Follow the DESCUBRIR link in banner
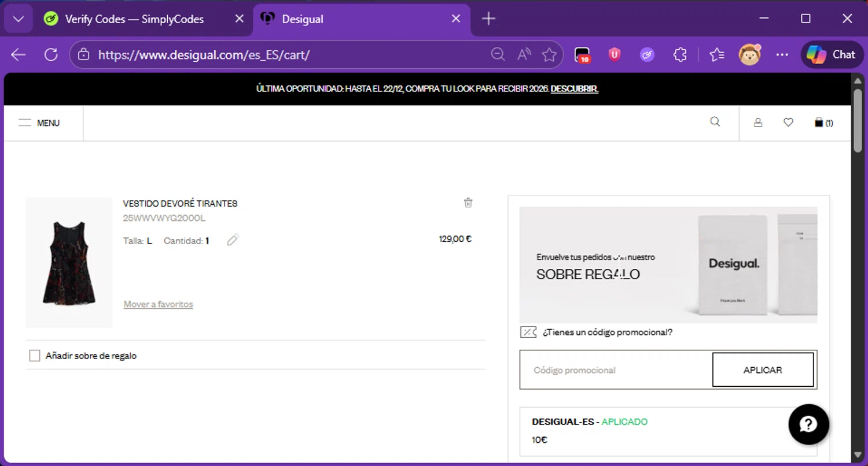Viewport: 868px width, 466px height. [x=574, y=89]
